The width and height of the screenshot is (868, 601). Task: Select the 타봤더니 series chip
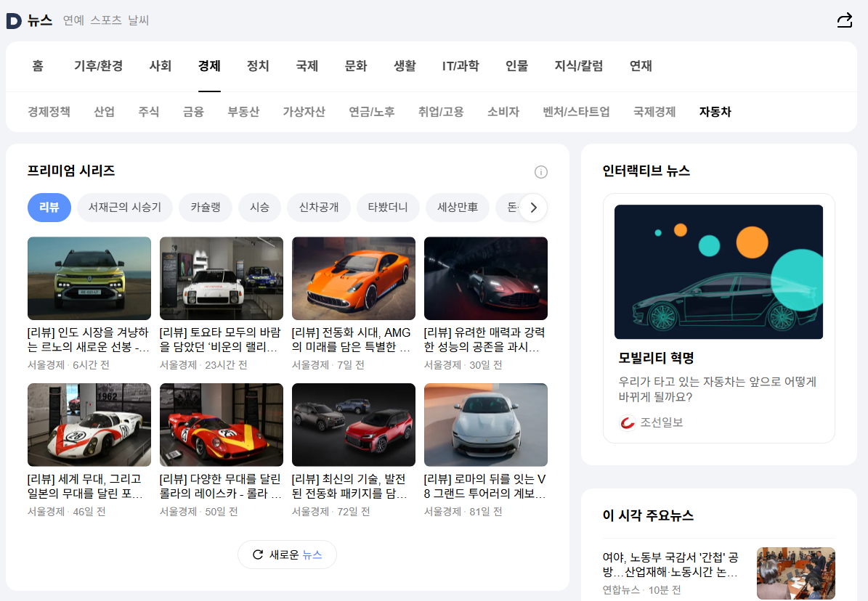click(388, 208)
